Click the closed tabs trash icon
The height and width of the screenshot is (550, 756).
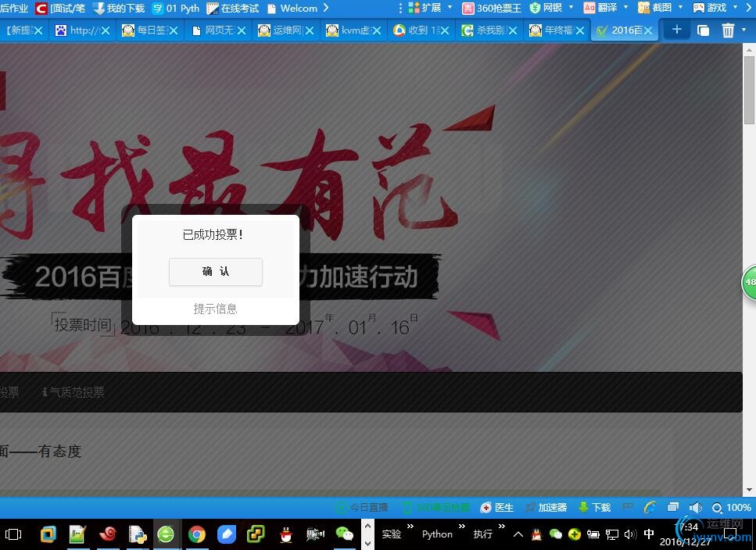tap(728, 30)
